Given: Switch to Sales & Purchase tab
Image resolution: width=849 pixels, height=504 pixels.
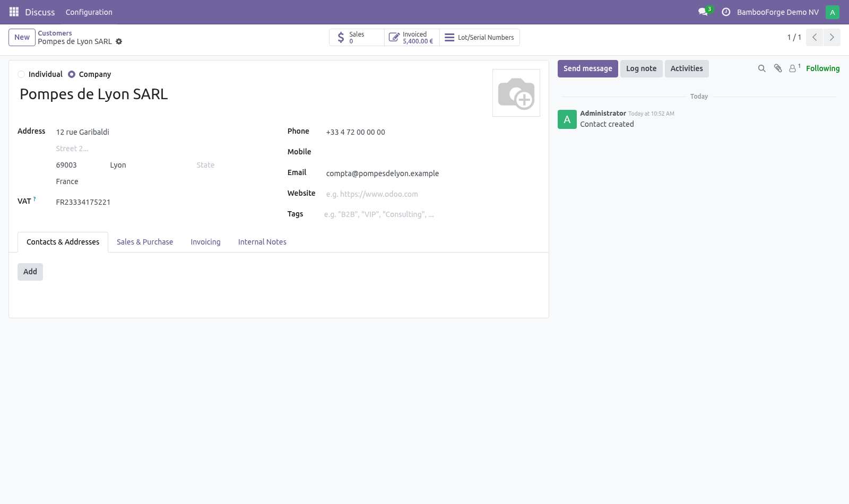Looking at the screenshot, I should pyautogui.click(x=145, y=242).
